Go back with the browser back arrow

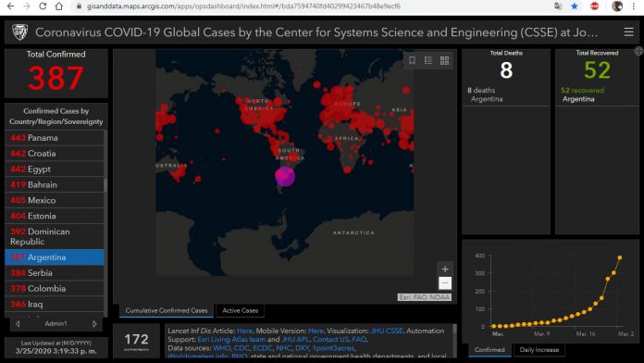[11, 6]
